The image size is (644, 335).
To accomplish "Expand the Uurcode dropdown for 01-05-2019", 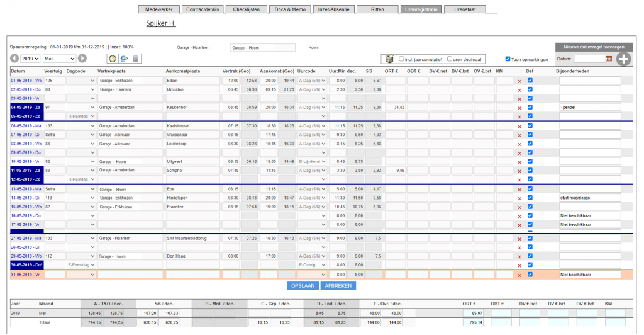I will coord(313,81).
